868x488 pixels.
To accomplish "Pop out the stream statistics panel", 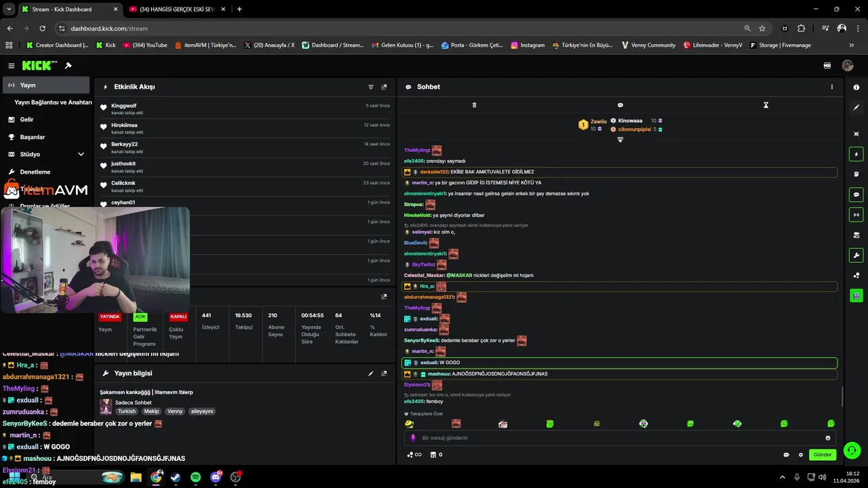I will point(384,297).
